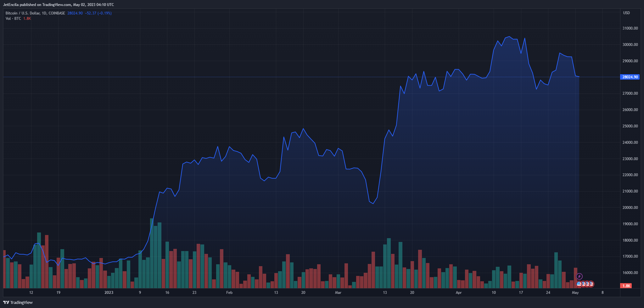Screen dimensions: 644x308
Task: Click the May label on the time axis
Action: click(x=575, y=293)
